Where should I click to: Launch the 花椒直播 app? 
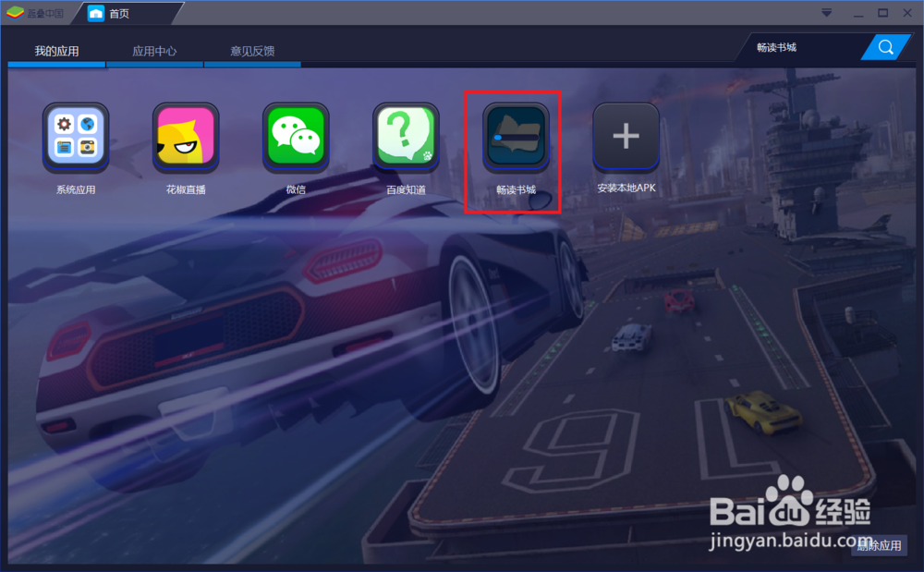(x=186, y=137)
